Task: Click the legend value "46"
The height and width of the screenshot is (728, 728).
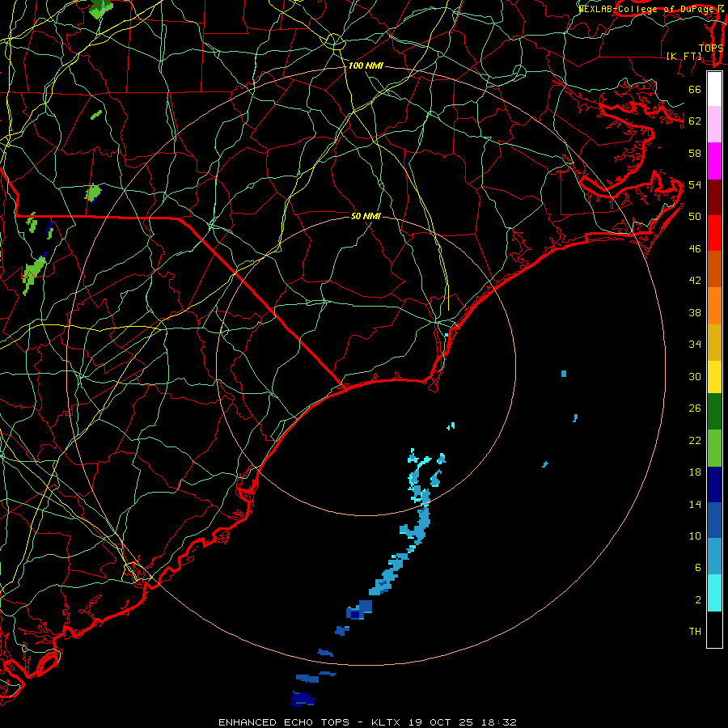Action: point(695,249)
